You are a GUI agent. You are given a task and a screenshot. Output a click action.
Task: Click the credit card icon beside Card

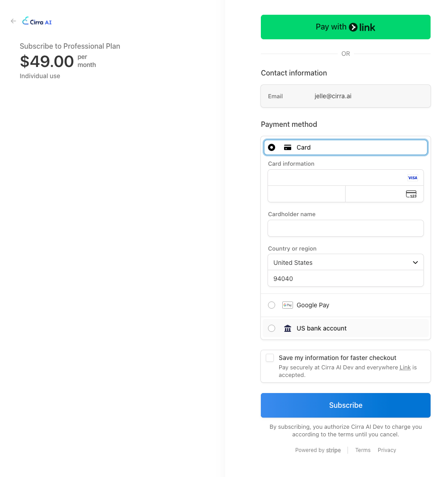tap(288, 147)
